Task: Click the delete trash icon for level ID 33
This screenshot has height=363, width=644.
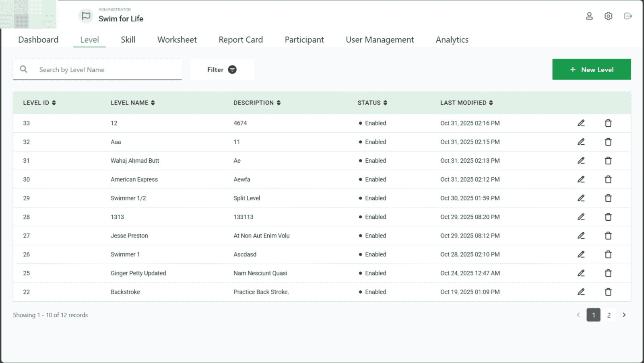Action: 608,123
